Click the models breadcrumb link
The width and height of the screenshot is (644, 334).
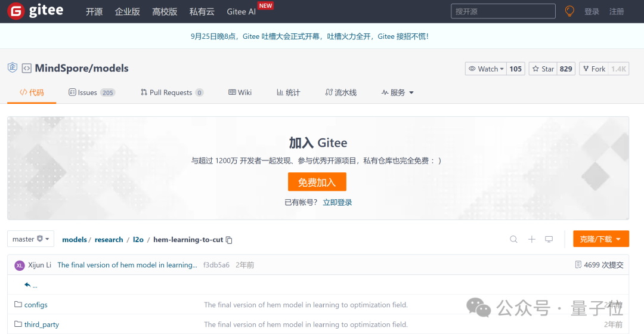75,240
